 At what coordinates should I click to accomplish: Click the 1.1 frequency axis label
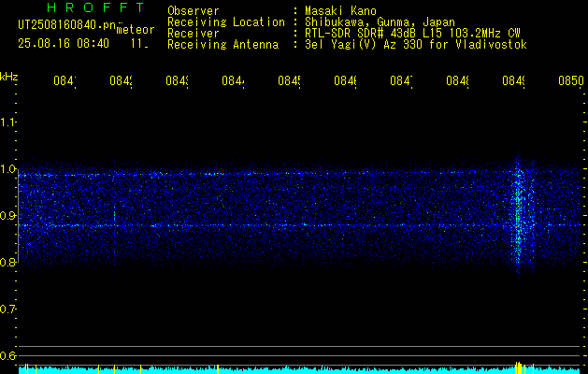coord(7,122)
